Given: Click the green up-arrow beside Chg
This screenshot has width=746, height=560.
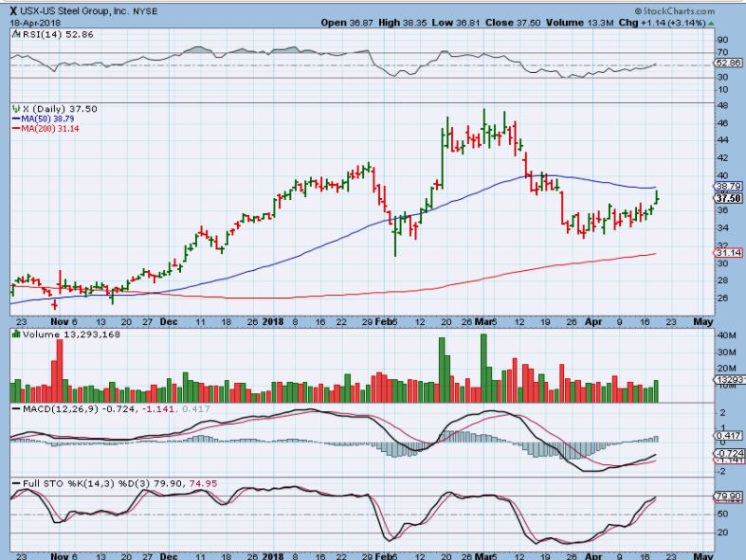Looking at the screenshot, I should [x=711, y=23].
